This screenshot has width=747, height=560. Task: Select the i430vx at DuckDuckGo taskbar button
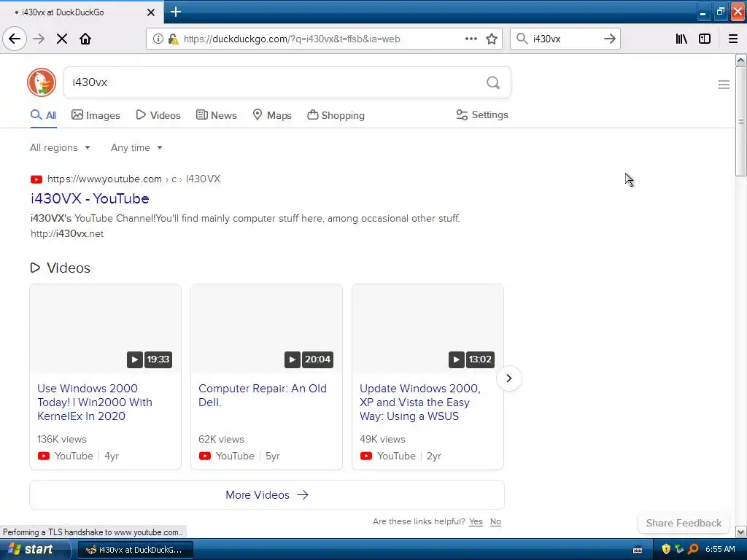click(135, 550)
